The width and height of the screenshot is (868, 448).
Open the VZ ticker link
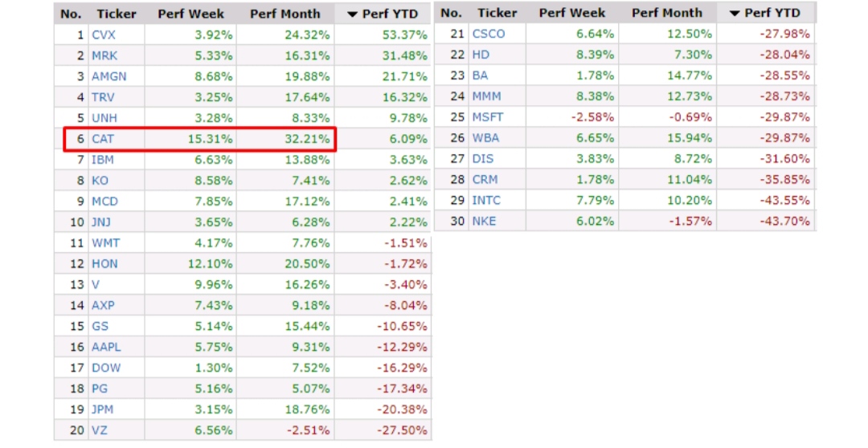click(x=100, y=430)
